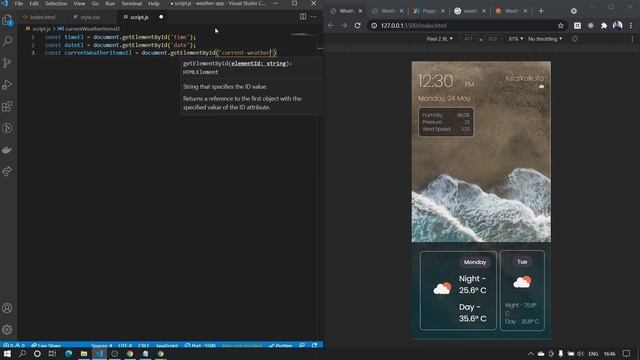Open the problems errors and warnings indicator
Screen dimensions: 640x360
click(14, 345)
